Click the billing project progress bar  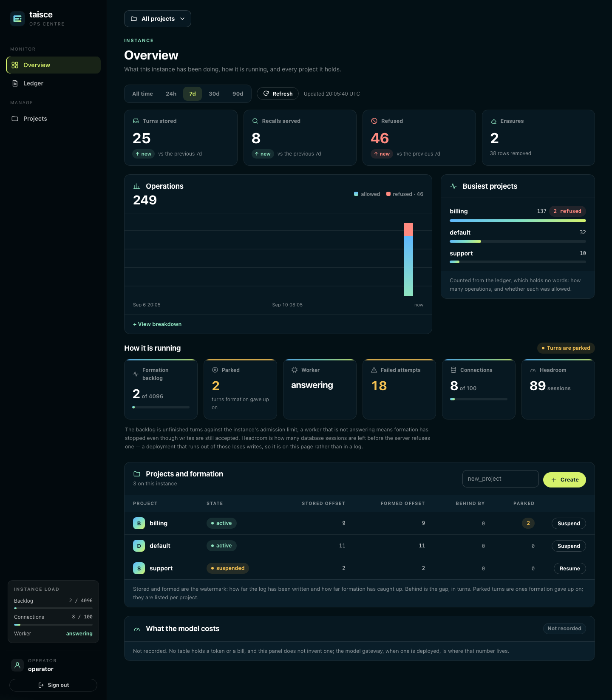[518, 221]
